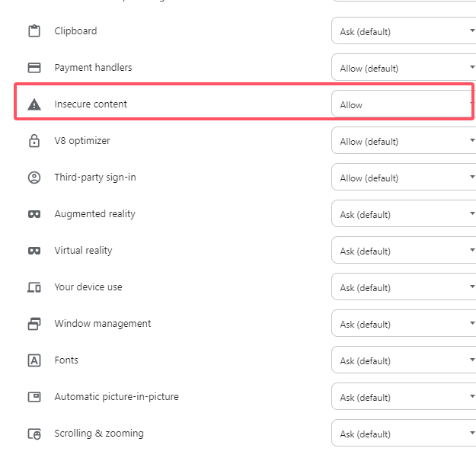Screen dimensions: 476x461
Task: Click the Clipboard icon
Action: tap(34, 31)
